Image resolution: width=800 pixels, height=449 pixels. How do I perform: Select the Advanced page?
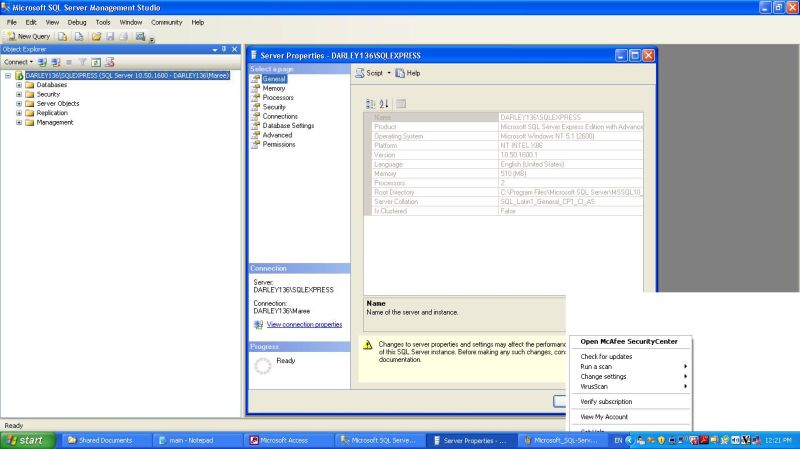coord(277,135)
